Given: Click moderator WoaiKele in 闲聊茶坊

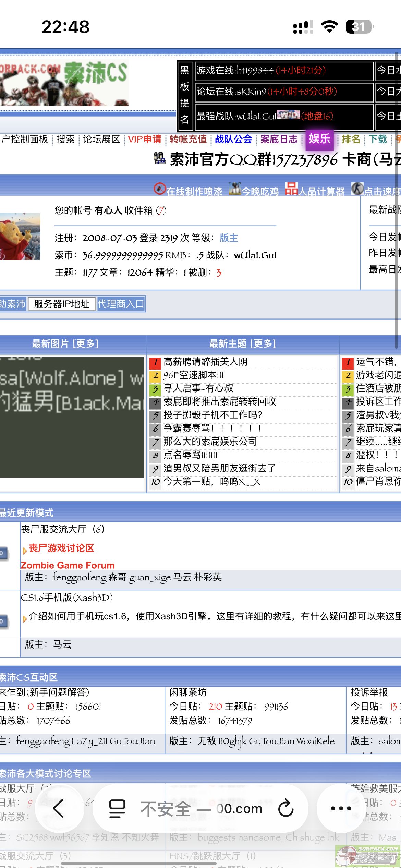Looking at the screenshot, I should pos(315,741).
